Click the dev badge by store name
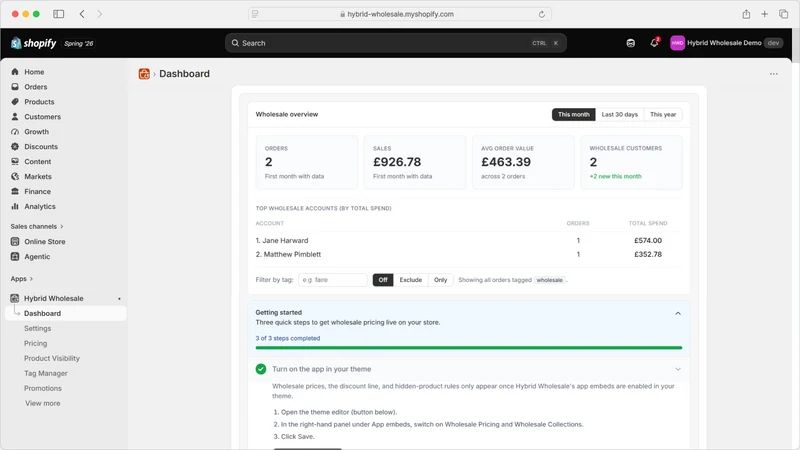Screen dimensions: 800x450 (773, 43)
